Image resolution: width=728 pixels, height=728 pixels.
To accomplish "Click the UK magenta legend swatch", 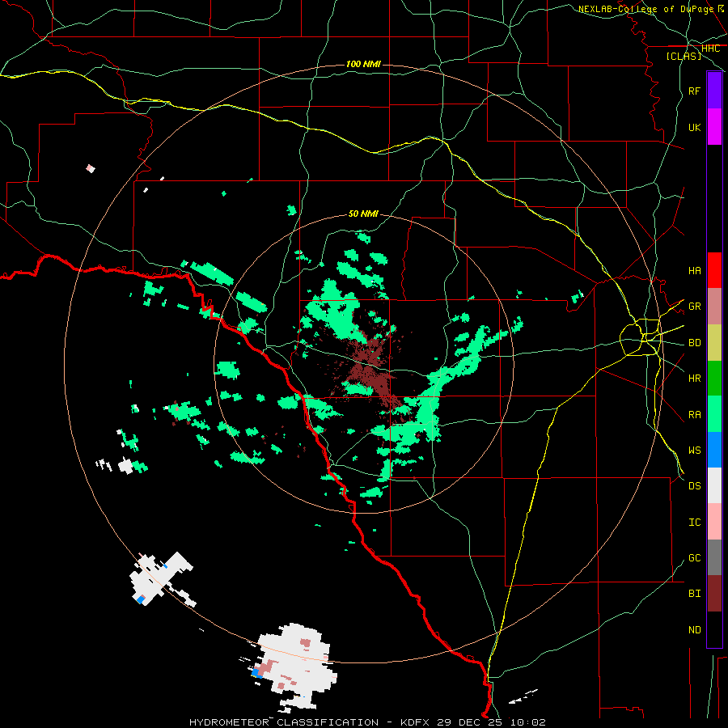I will [714, 127].
